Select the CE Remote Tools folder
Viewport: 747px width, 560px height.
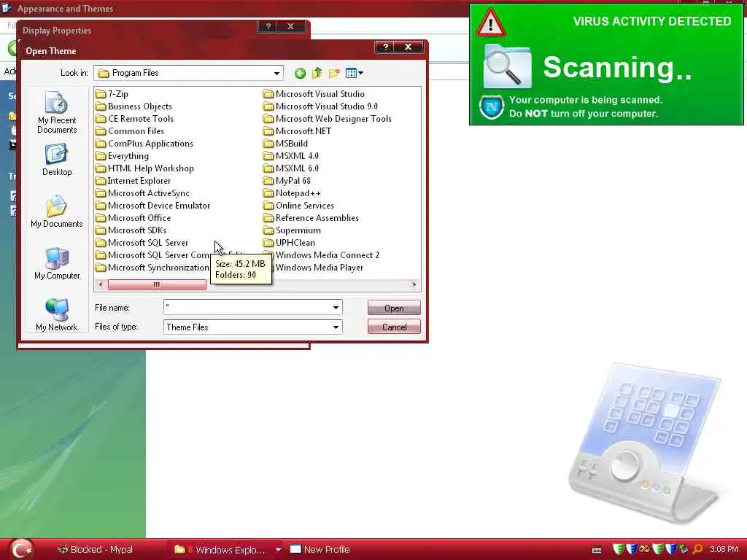[x=134, y=119]
